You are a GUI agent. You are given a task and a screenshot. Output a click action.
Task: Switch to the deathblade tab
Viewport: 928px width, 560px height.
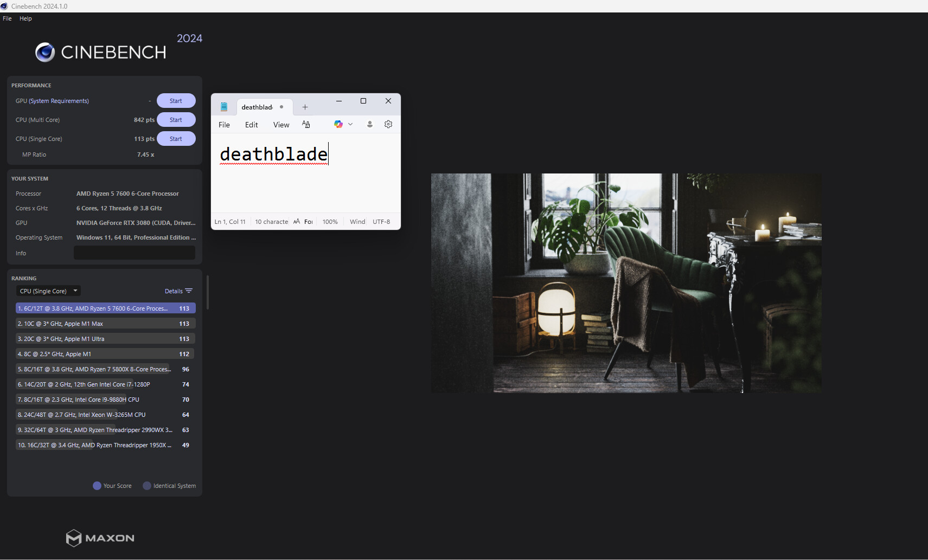coord(257,107)
